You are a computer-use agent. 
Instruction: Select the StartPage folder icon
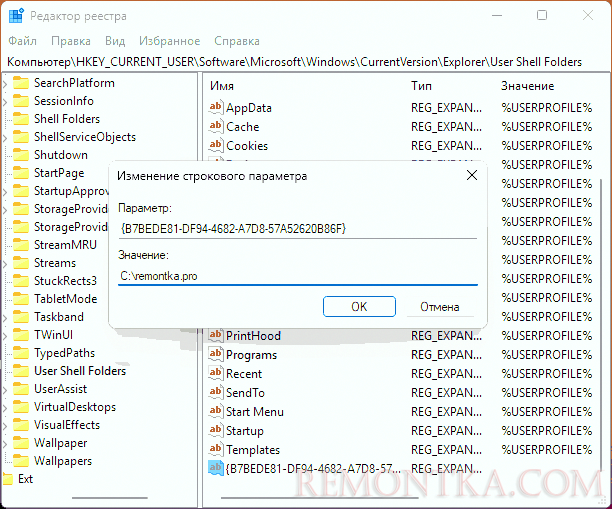point(21,173)
